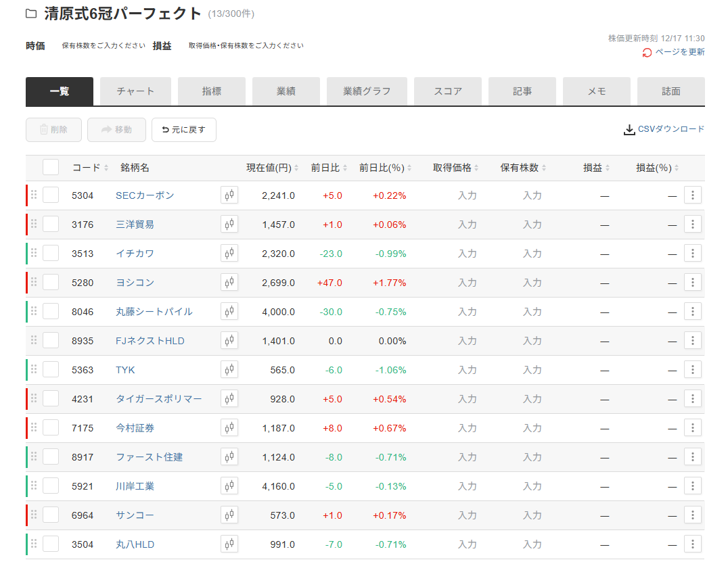Open the 業績グラフ tab
The width and height of the screenshot is (728, 564).
click(x=367, y=91)
